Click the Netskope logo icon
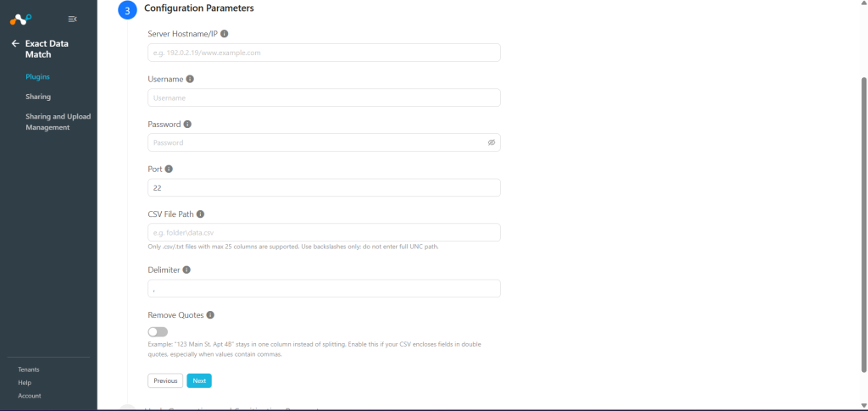868x411 pixels. point(21,19)
